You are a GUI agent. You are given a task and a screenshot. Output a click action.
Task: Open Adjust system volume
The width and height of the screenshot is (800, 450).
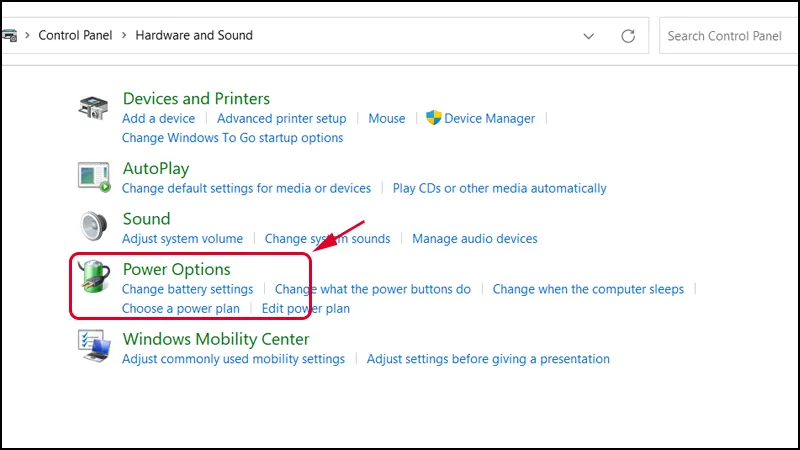tap(182, 239)
